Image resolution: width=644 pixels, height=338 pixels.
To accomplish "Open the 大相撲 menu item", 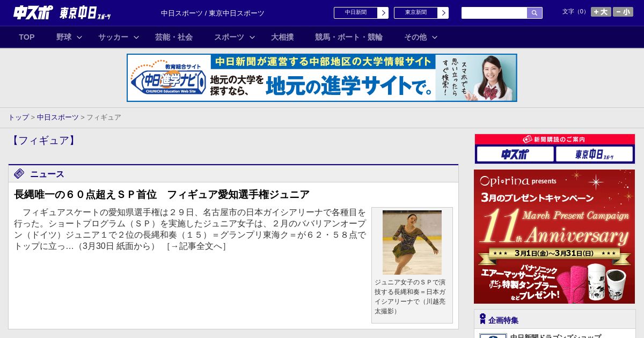I will point(282,37).
